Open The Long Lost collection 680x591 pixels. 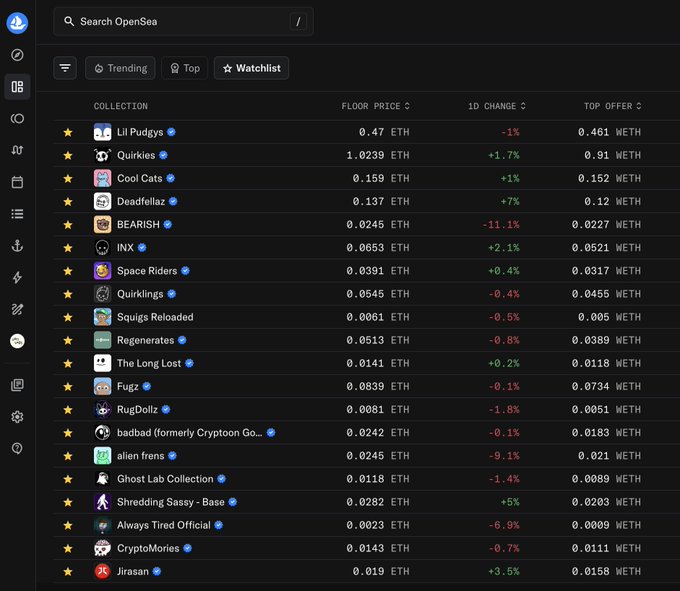pos(149,363)
